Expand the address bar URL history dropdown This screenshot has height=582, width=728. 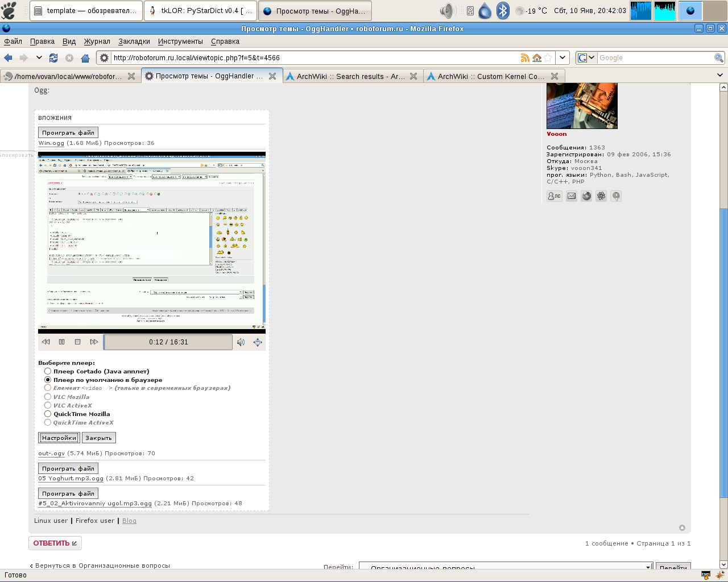(562, 57)
